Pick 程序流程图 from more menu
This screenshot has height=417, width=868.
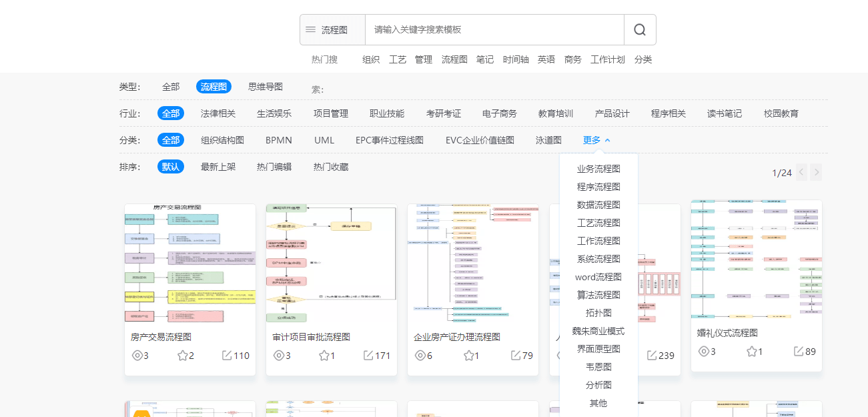[598, 187]
